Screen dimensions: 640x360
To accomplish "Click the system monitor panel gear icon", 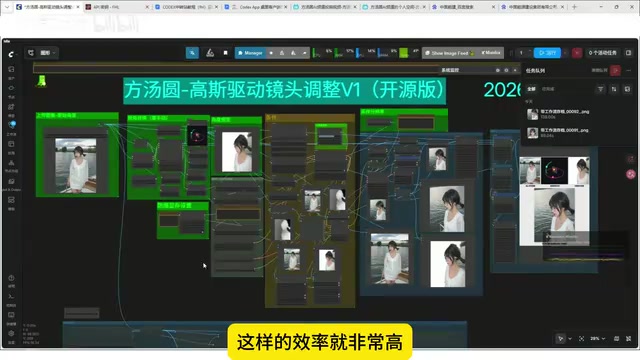I will tap(498, 71).
